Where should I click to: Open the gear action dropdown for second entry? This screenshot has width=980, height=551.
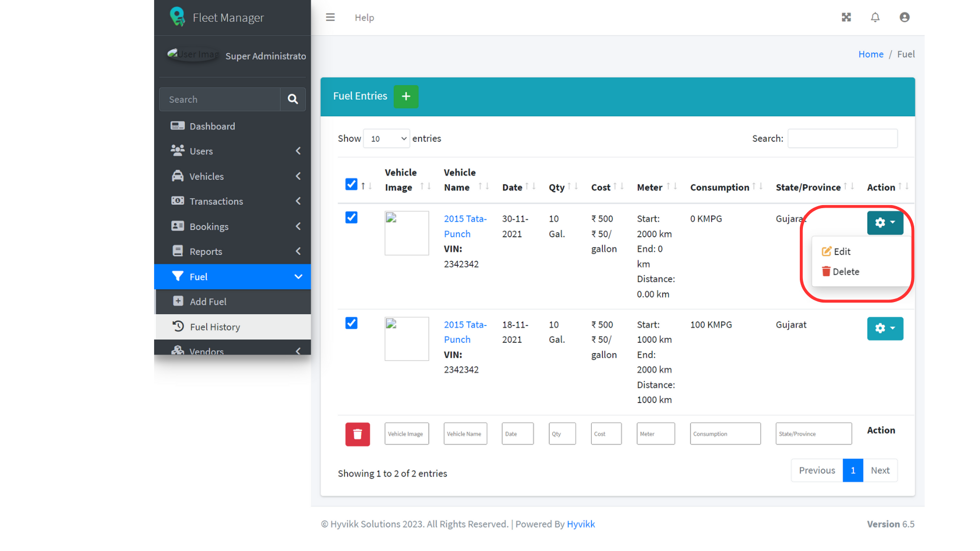click(885, 329)
